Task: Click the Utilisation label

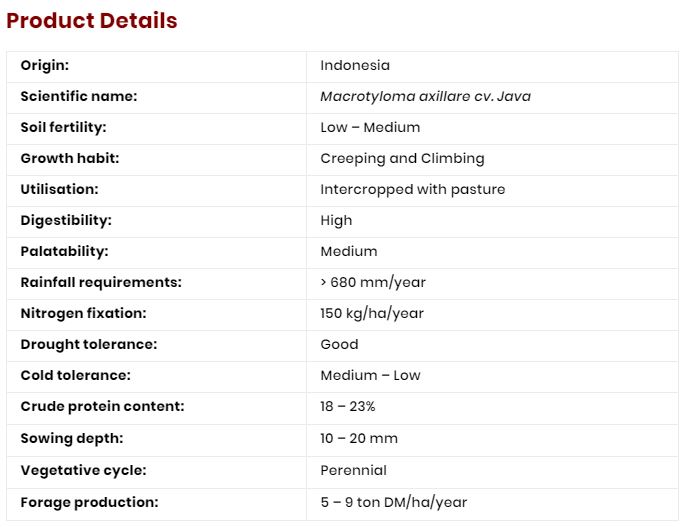Action: click(60, 189)
